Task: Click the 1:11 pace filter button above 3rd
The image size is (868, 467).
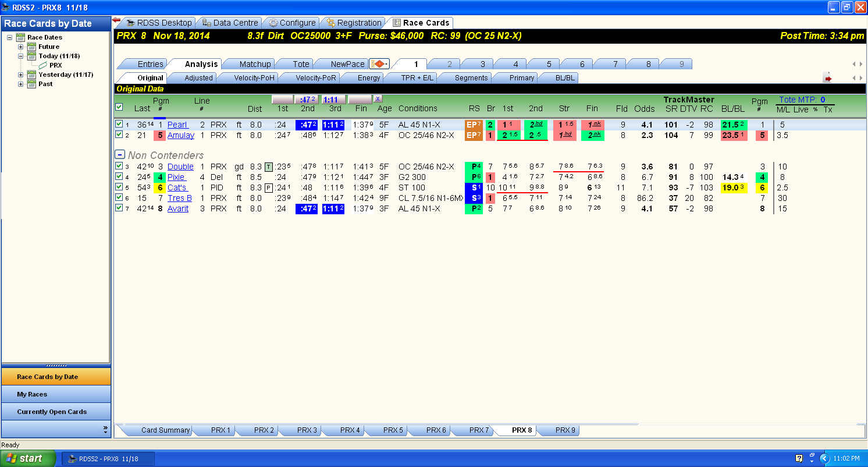Action: [x=334, y=100]
